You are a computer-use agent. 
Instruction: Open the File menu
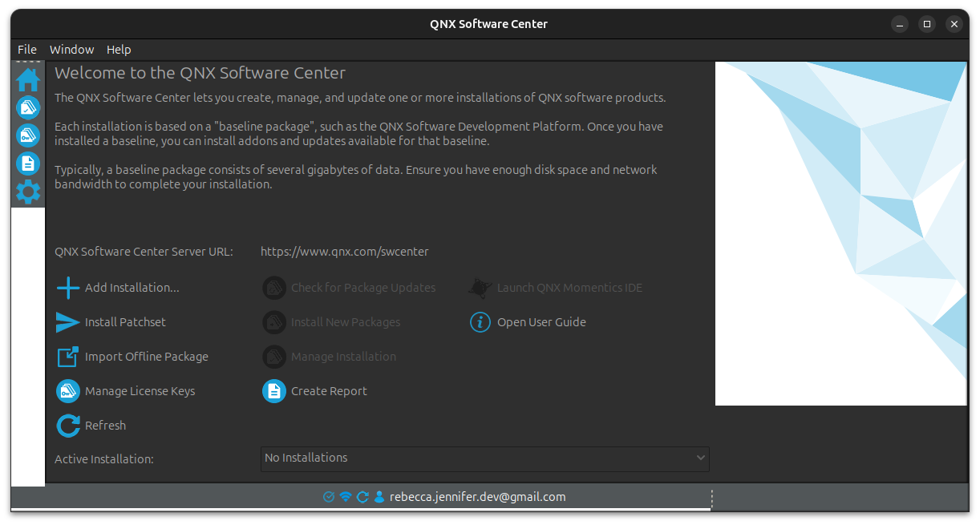click(x=27, y=50)
